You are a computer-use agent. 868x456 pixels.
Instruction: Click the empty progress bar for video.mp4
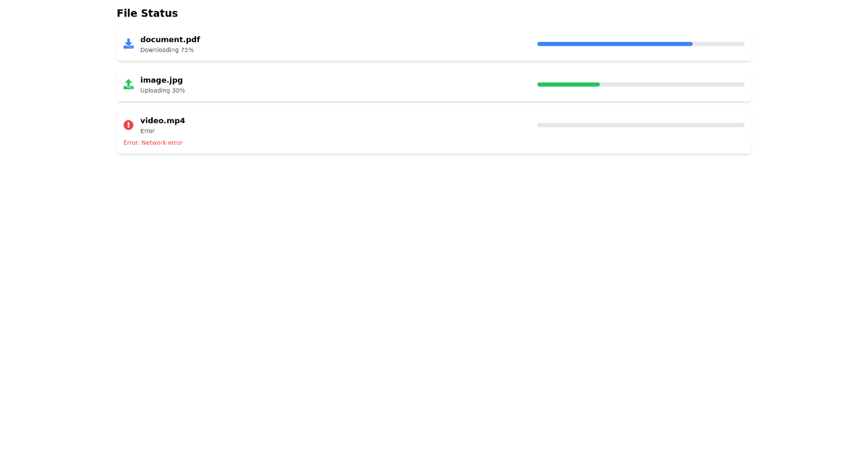[640, 124]
